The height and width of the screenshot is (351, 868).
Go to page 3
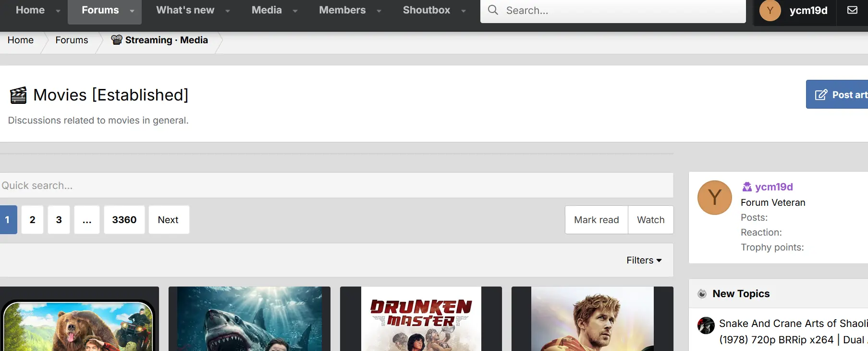point(59,220)
